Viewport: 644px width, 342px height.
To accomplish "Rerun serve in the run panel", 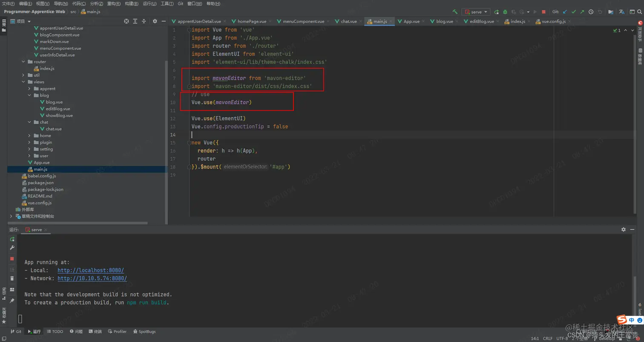I will pos(12,239).
